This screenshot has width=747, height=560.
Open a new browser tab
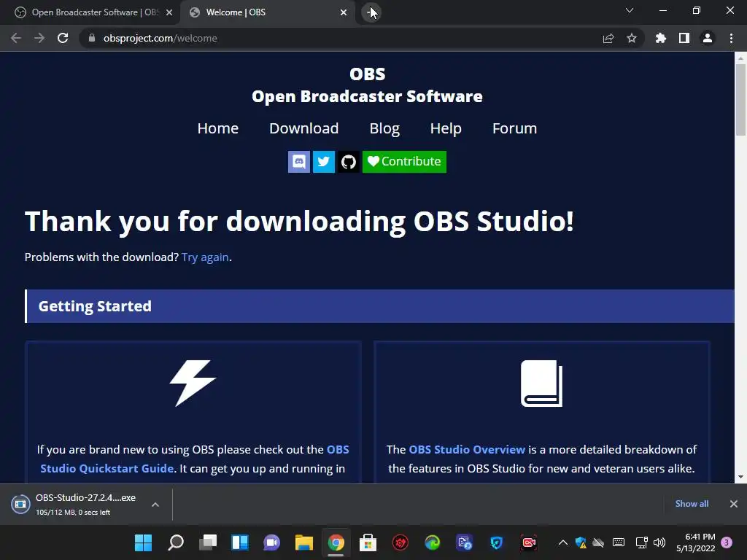(371, 12)
